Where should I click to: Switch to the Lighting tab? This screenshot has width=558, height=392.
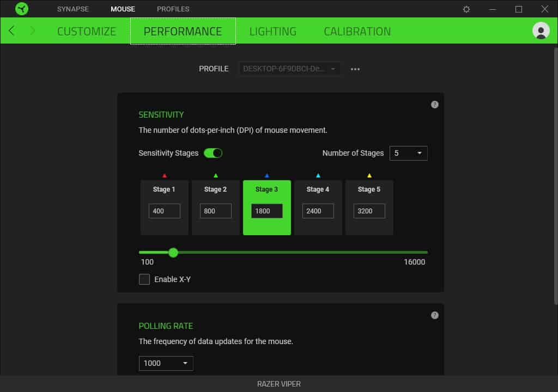(x=272, y=31)
